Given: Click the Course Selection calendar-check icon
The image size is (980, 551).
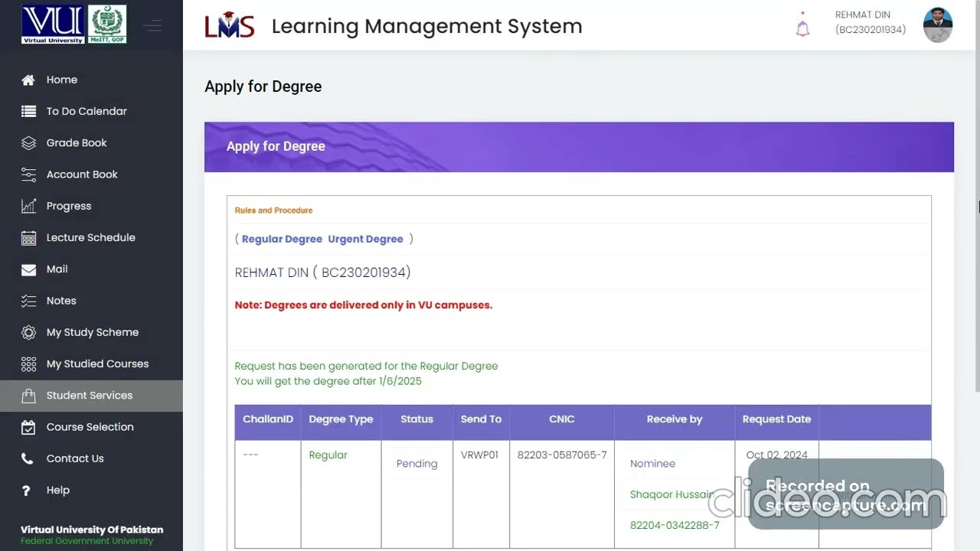Looking at the screenshot, I should click(28, 427).
